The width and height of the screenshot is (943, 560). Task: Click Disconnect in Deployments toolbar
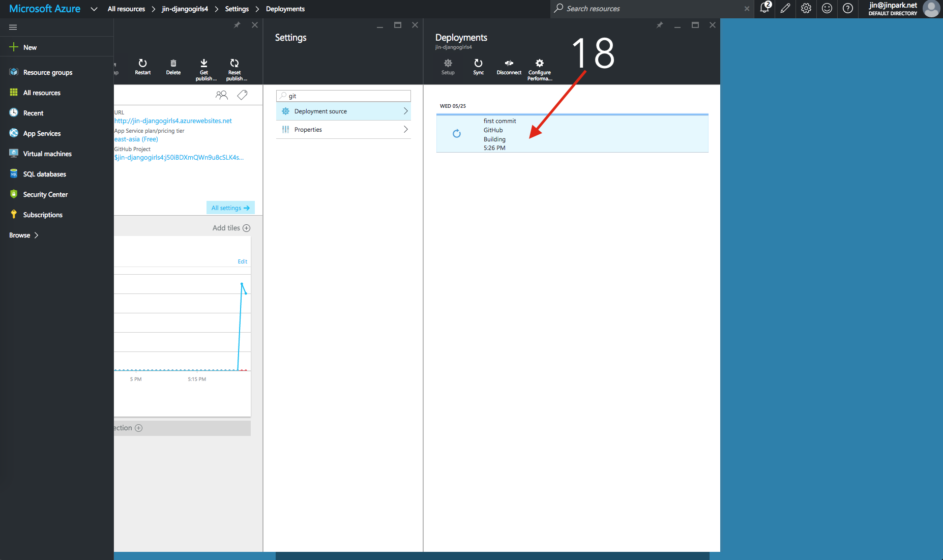point(509,67)
